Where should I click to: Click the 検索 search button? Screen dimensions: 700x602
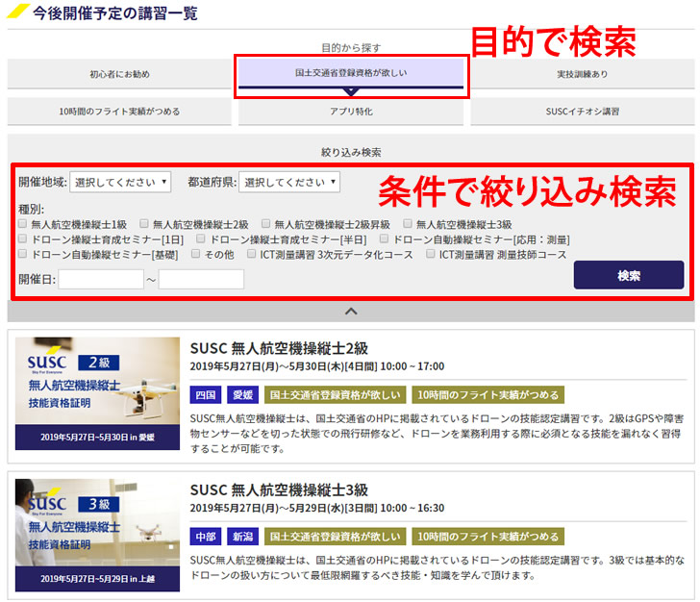(629, 275)
